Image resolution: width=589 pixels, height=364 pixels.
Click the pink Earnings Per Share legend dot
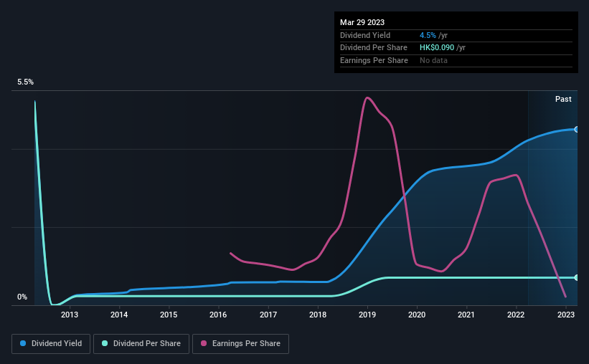[x=204, y=343]
